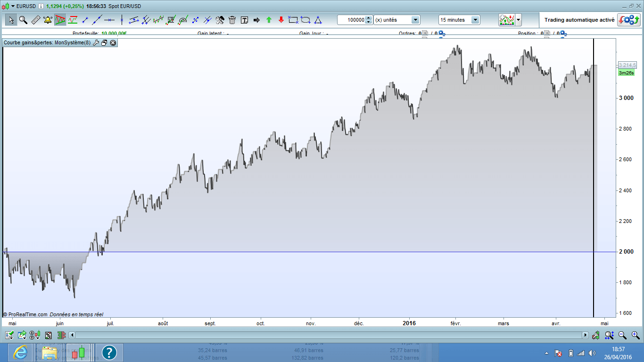Select the Andrews pitchfork tool
The image size is (644, 362).
pyautogui.click(x=146, y=20)
